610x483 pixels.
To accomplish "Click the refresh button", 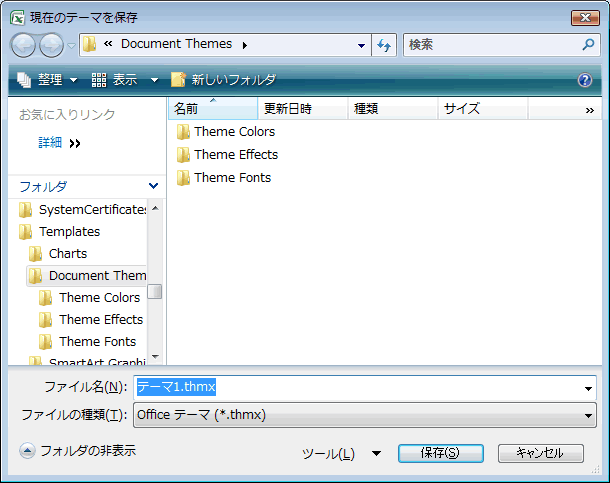I will click(x=384, y=45).
